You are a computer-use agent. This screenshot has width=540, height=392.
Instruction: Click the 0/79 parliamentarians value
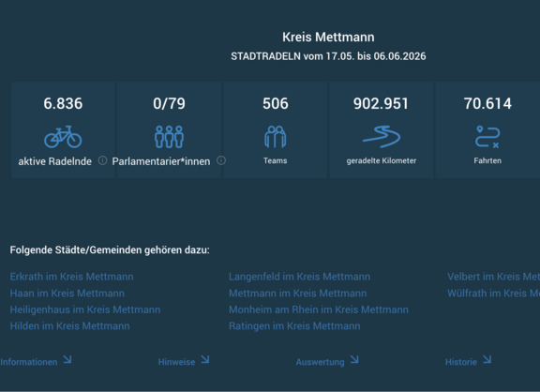pyautogui.click(x=169, y=104)
